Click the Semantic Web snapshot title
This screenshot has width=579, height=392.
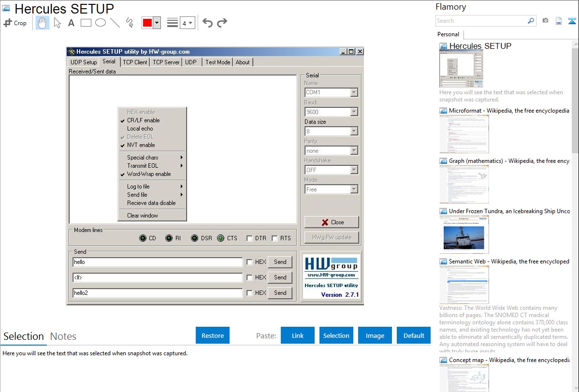509,261
